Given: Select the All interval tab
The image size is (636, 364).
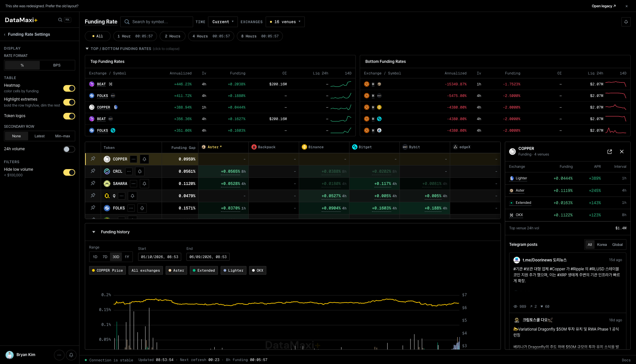Looking at the screenshot, I should pos(97,36).
